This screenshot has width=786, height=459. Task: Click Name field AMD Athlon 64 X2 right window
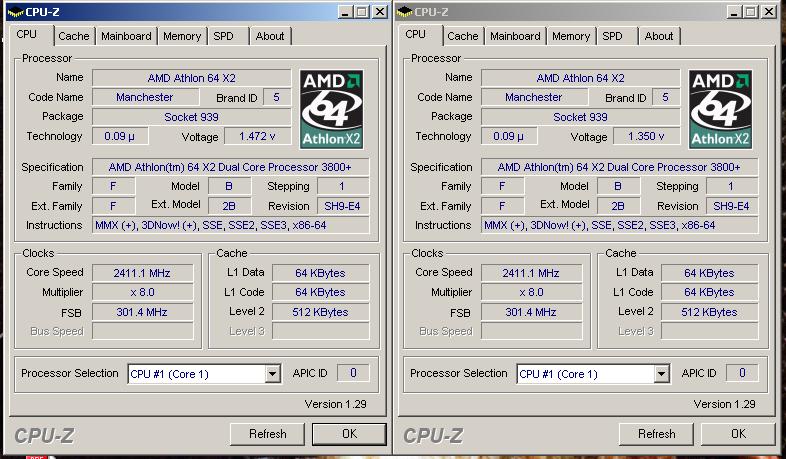click(x=580, y=78)
